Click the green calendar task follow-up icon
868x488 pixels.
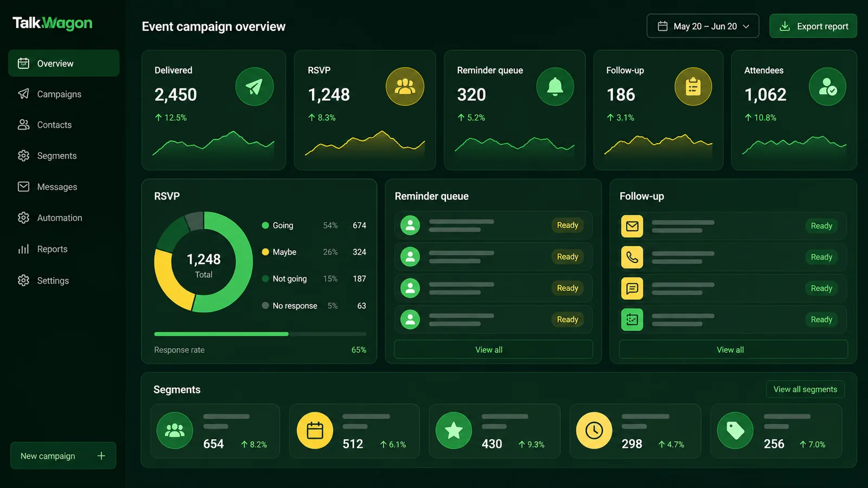(632, 320)
